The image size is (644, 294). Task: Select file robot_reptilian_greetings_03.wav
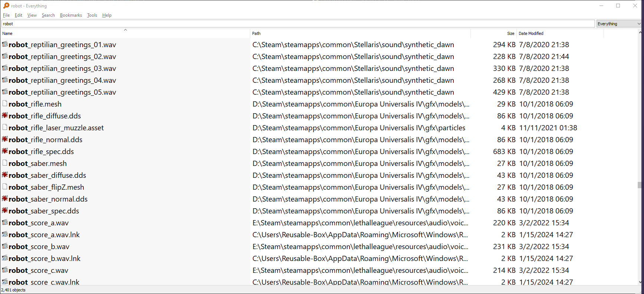pos(62,68)
